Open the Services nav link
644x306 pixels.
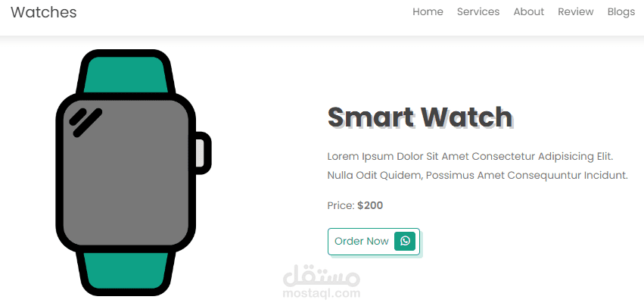(x=478, y=12)
